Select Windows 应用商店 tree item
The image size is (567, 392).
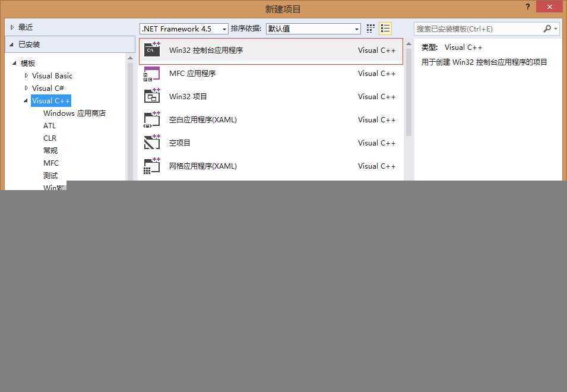pyautogui.click(x=74, y=113)
